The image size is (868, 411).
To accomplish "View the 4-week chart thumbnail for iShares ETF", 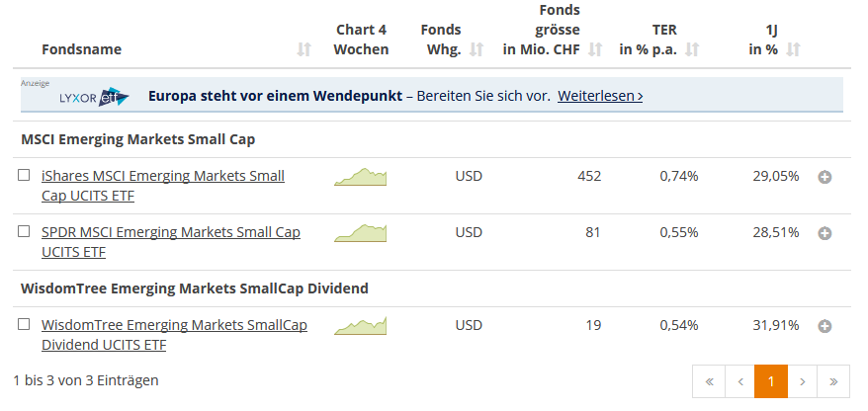I will click(x=361, y=177).
